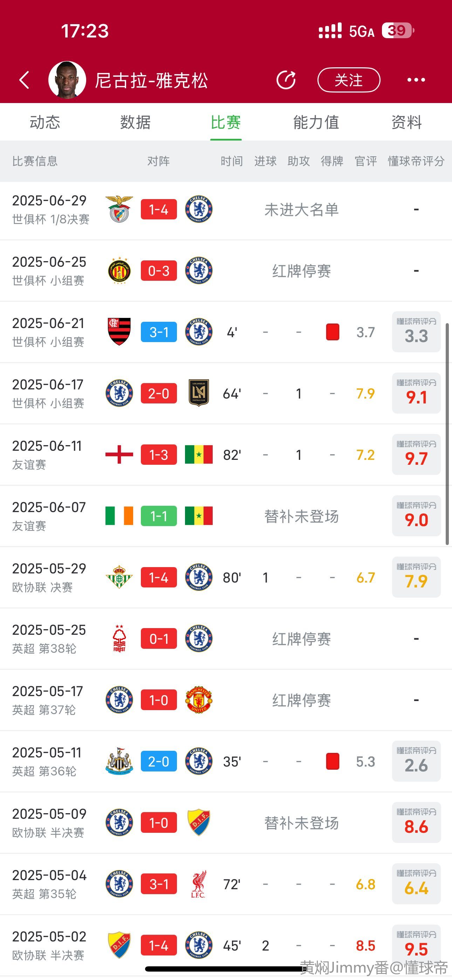452x980 pixels.
Task: Tap the back arrow icon
Action: [24, 80]
